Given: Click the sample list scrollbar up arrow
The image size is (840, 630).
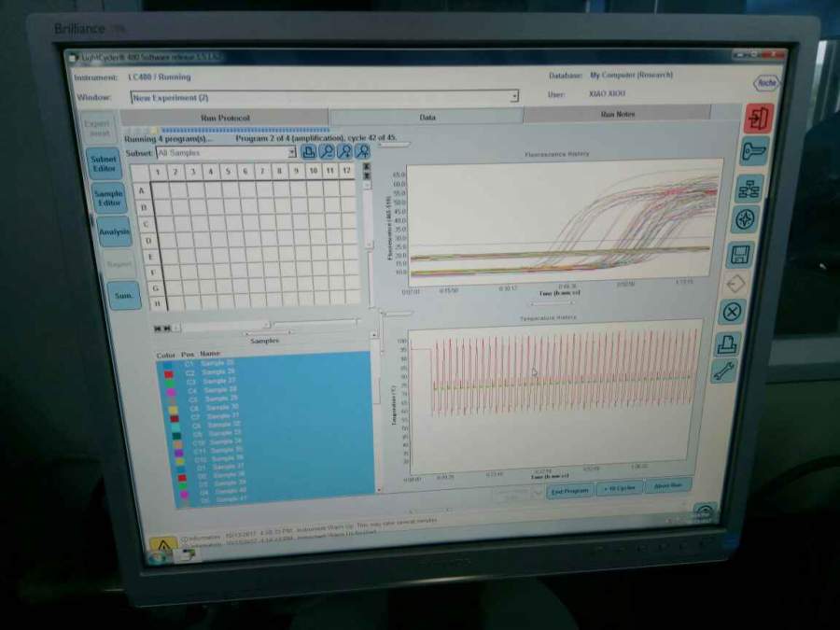Looking at the screenshot, I should tap(374, 334).
